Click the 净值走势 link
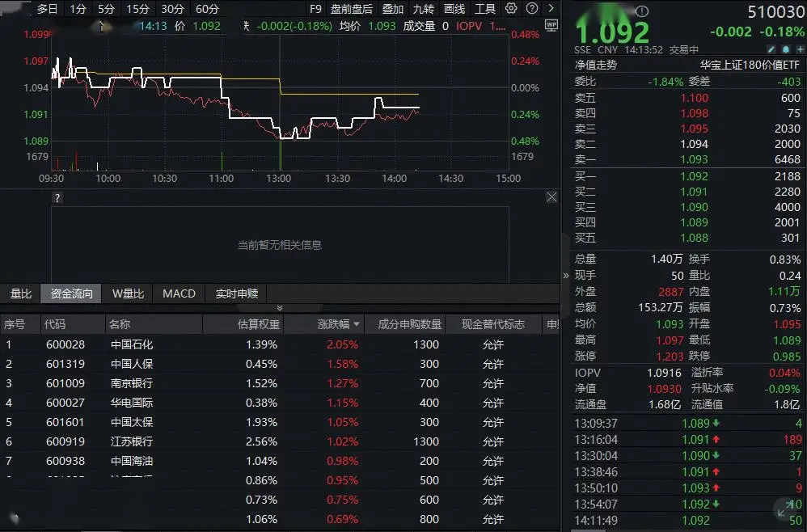807x532 pixels. click(595, 65)
